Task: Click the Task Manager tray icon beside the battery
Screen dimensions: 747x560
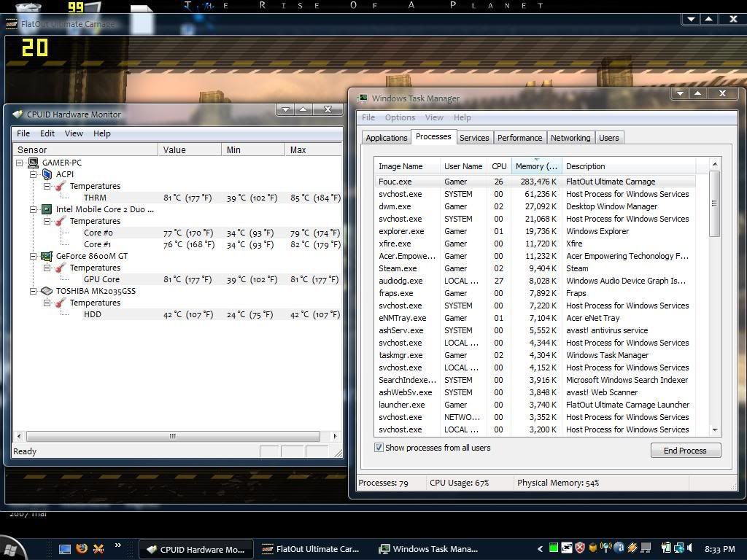Action: 646,548
